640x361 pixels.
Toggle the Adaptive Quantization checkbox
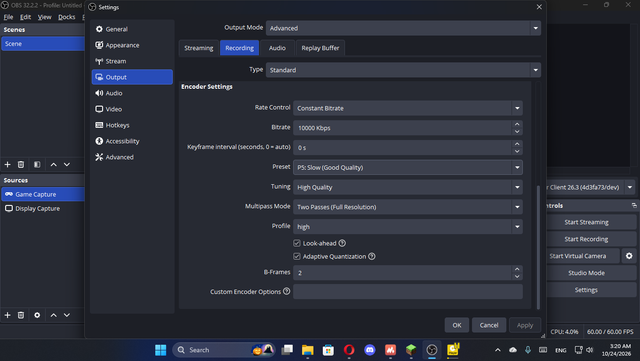click(x=297, y=256)
